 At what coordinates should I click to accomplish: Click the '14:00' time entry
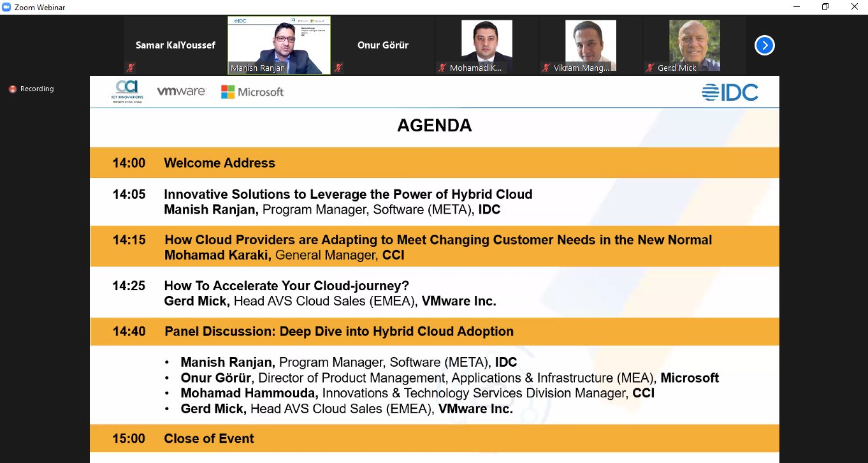[x=129, y=163]
